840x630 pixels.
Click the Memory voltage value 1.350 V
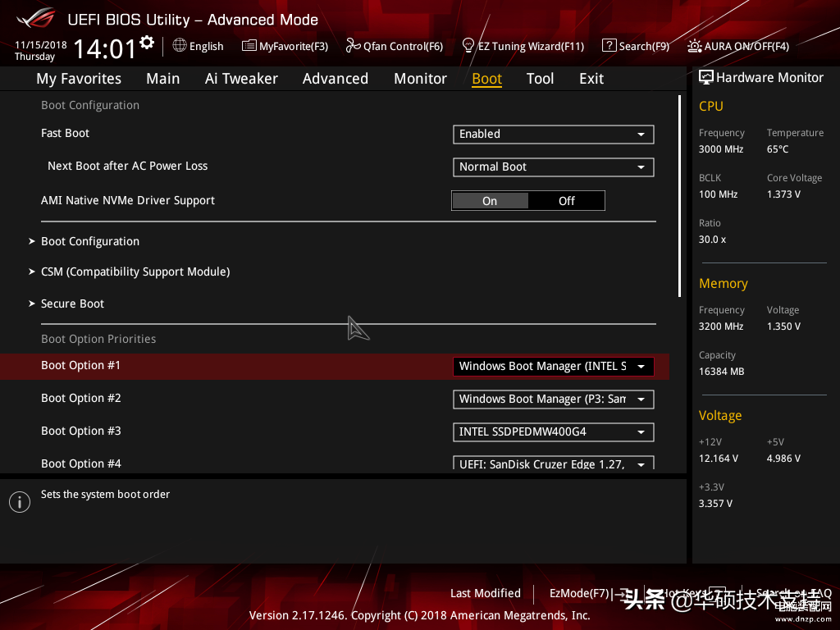point(783,326)
